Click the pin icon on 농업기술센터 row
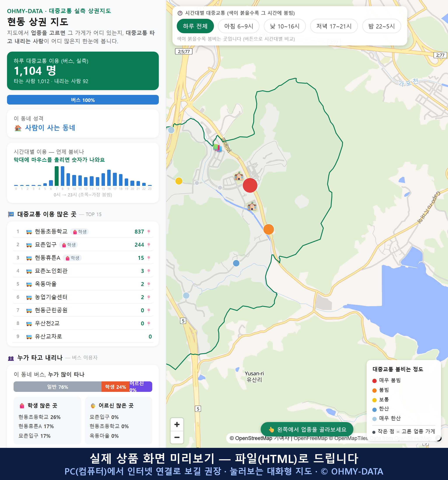Screen dimensions: 448x480 click(149, 297)
